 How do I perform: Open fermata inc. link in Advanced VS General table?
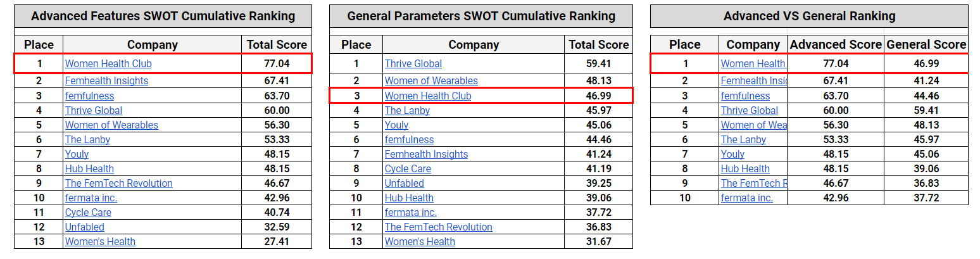coord(747,198)
